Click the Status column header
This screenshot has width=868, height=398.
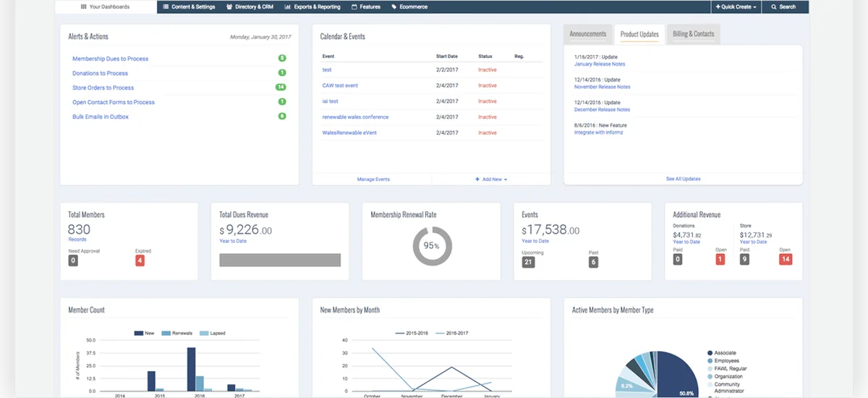pyautogui.click(x=485, y=56)
